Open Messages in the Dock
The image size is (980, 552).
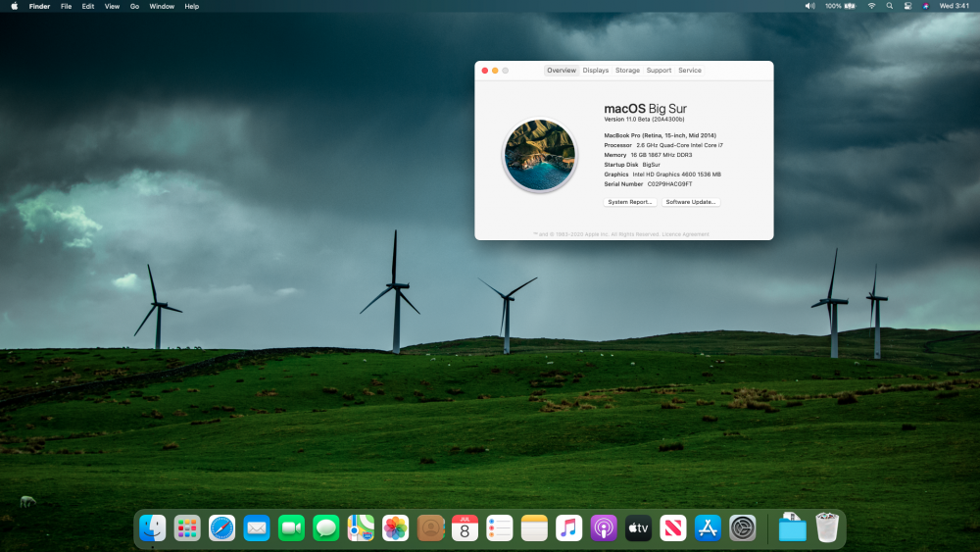pyautogui.click(x=325, y=528)
